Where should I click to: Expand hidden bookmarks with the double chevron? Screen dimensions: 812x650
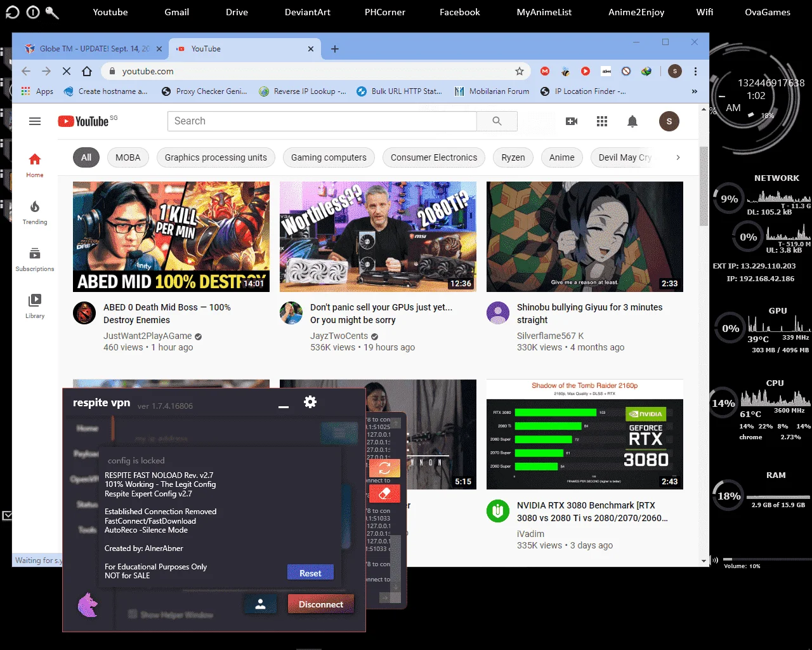[694, 91]
